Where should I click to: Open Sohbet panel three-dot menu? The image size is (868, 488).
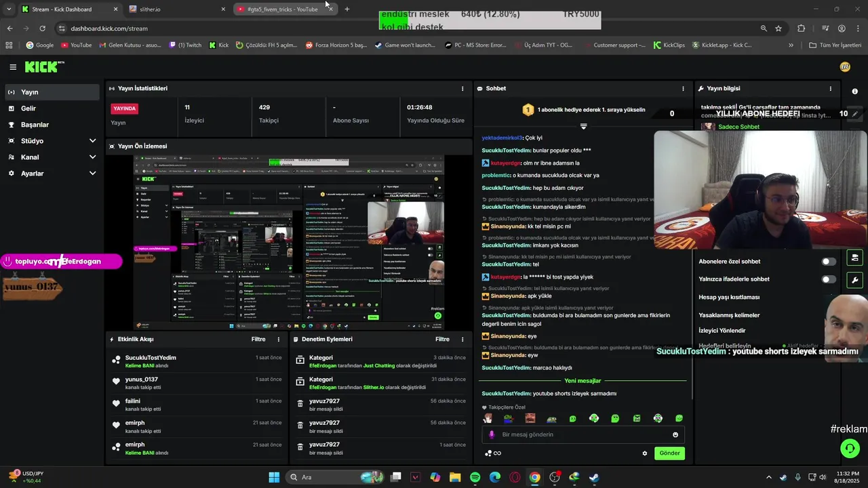(683, 89)
